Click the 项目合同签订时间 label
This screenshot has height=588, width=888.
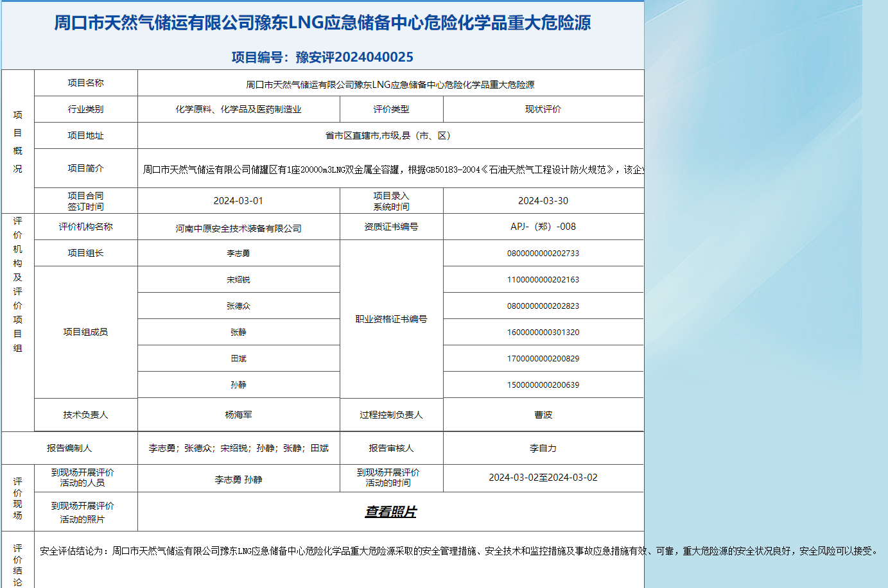[x=85, y=201]
